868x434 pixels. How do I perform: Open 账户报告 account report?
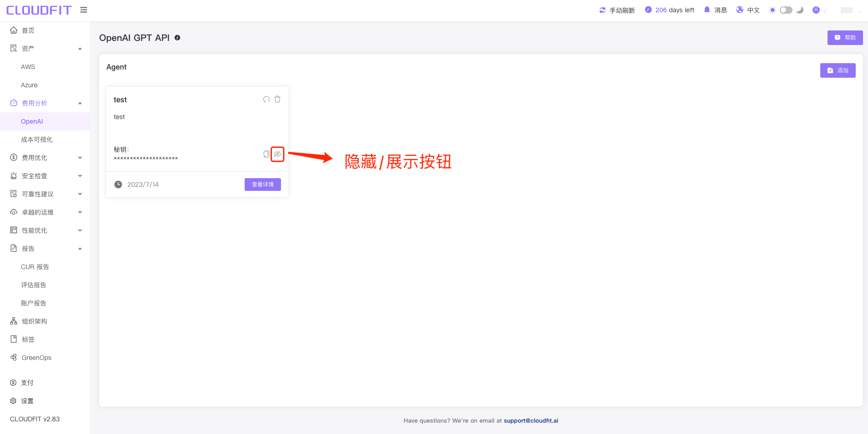pos(45,303)
